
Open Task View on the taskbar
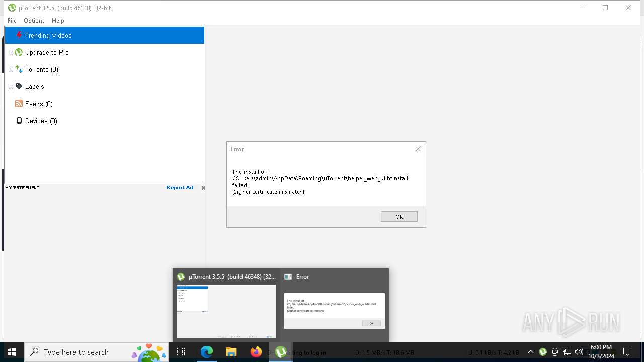tap(181, 352)
